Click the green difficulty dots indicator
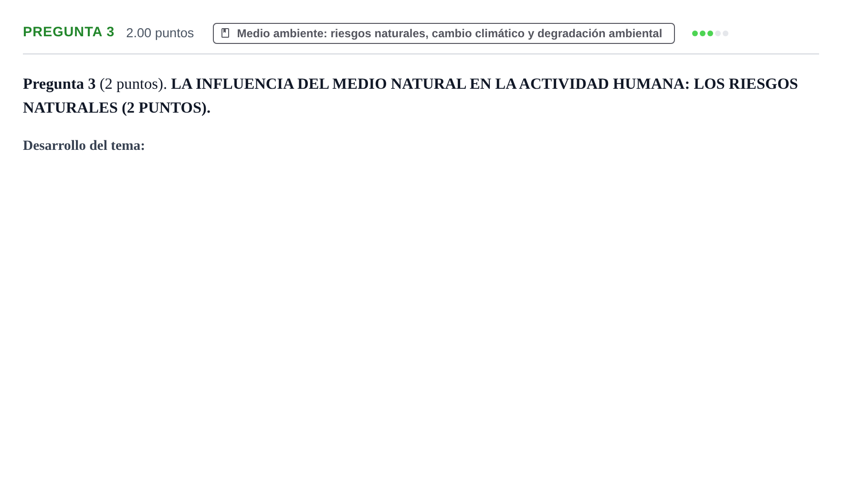Screen dimensions: 842x504 point(710,33)
